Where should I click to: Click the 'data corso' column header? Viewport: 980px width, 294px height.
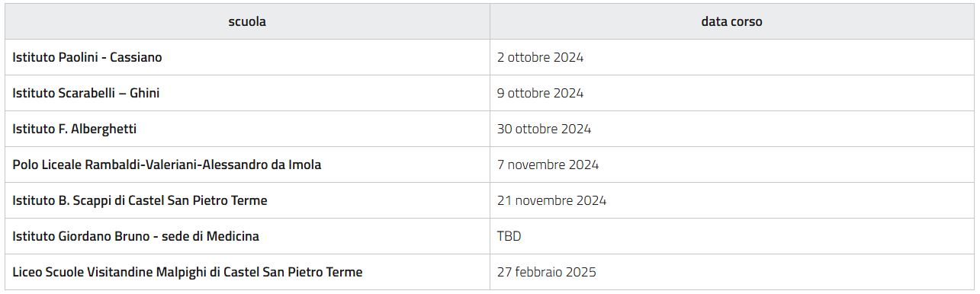coord(731,21)
